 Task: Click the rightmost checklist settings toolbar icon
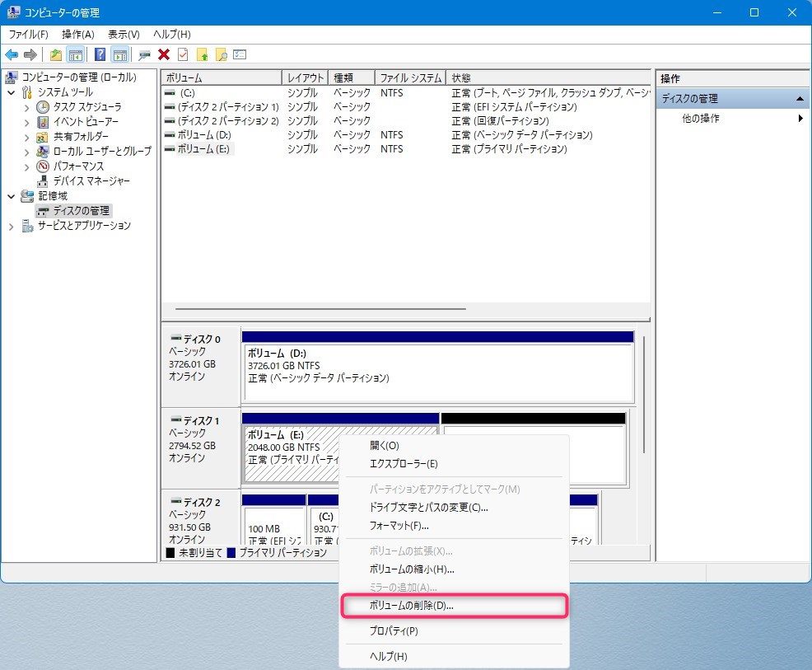(x=240, y=54)
